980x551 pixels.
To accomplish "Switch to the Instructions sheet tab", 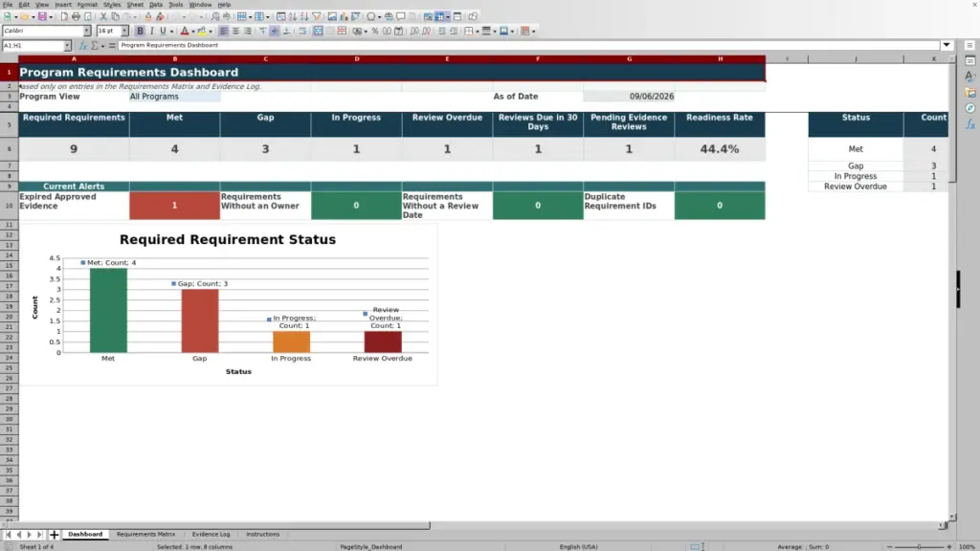I will (x=262, y=534).
